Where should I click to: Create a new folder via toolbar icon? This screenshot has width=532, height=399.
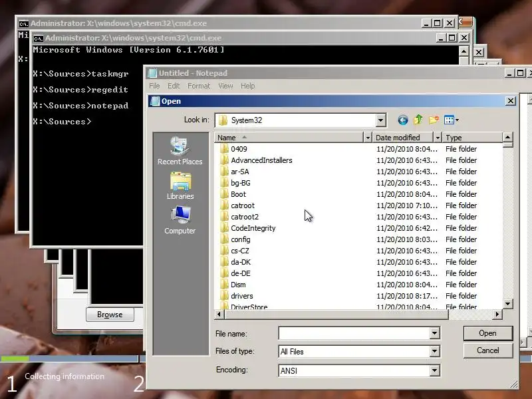pos(434,120)
